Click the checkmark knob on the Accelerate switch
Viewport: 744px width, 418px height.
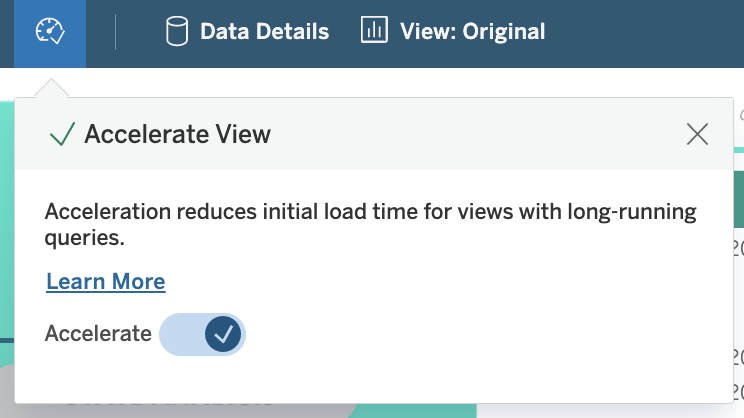[224, 334]
